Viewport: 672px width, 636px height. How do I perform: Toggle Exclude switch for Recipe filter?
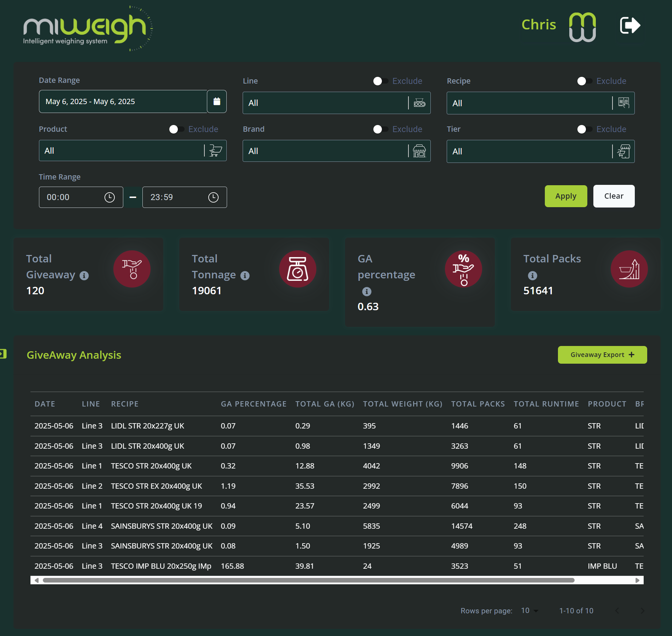coord(585,81)
